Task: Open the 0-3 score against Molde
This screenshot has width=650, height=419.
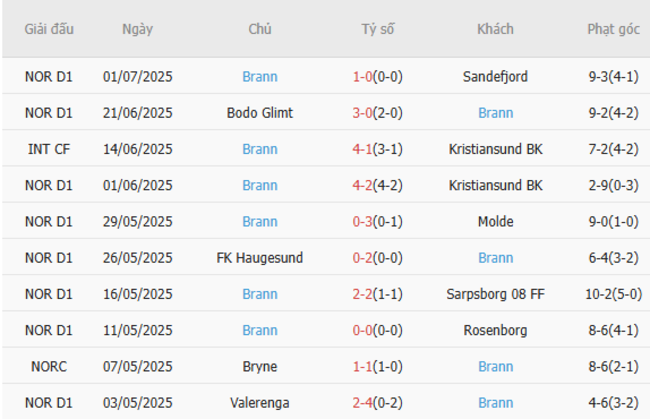Action: pos(377,221)
